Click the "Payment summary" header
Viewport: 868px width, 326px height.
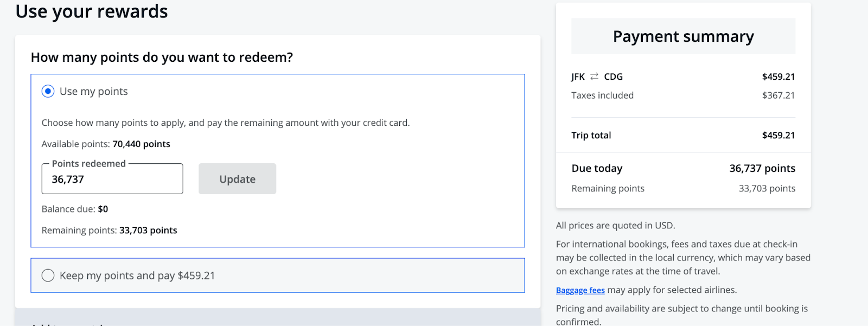coord(683,36)
